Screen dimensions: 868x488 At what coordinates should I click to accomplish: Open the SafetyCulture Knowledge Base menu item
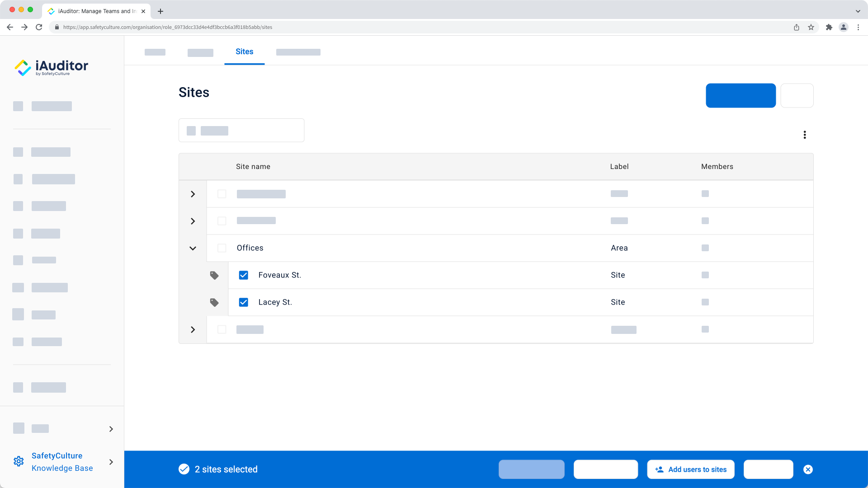click(62, 462)
